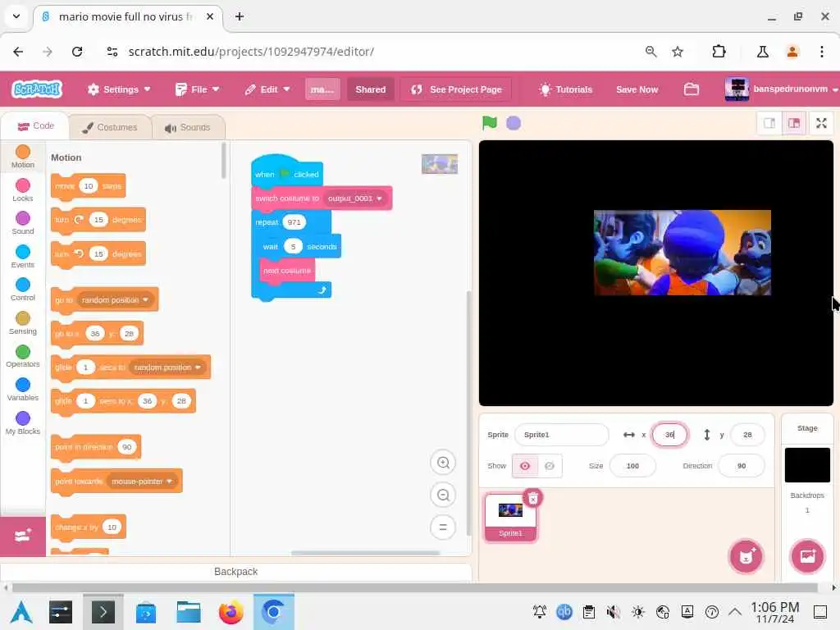Image resolution: width=840 pixels, height=630 pixels.
Task: Reset code workspace zoom to default
Action: tap(443, 527)
